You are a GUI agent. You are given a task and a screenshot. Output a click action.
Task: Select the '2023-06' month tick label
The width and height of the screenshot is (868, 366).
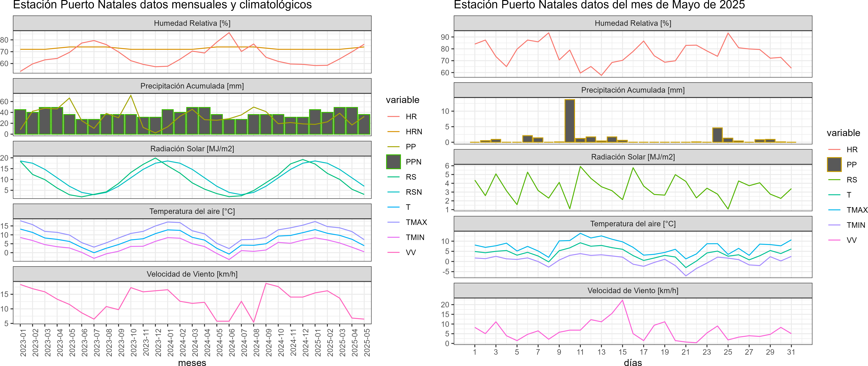click(84, 342)
